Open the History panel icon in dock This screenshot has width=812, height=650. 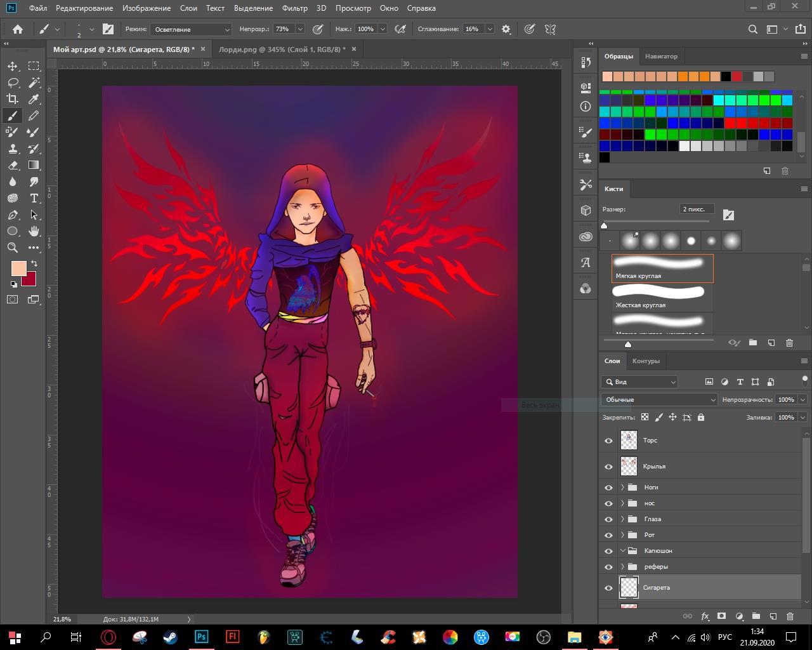pos(586,62)
